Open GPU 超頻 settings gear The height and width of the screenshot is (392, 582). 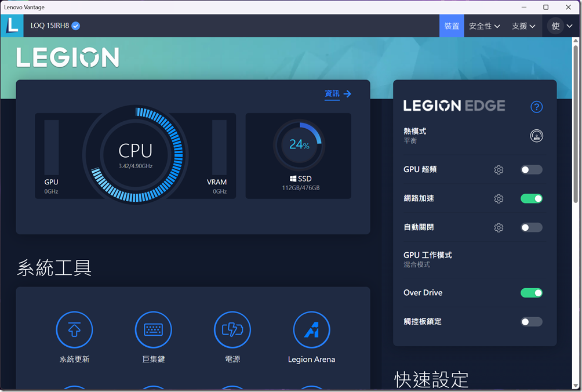pos(499,170)
